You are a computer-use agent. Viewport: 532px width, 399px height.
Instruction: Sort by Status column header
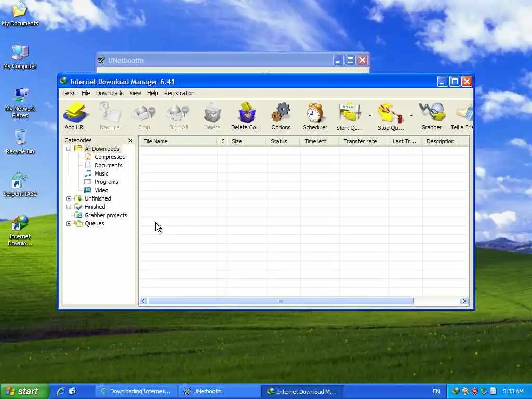(283, 141)
